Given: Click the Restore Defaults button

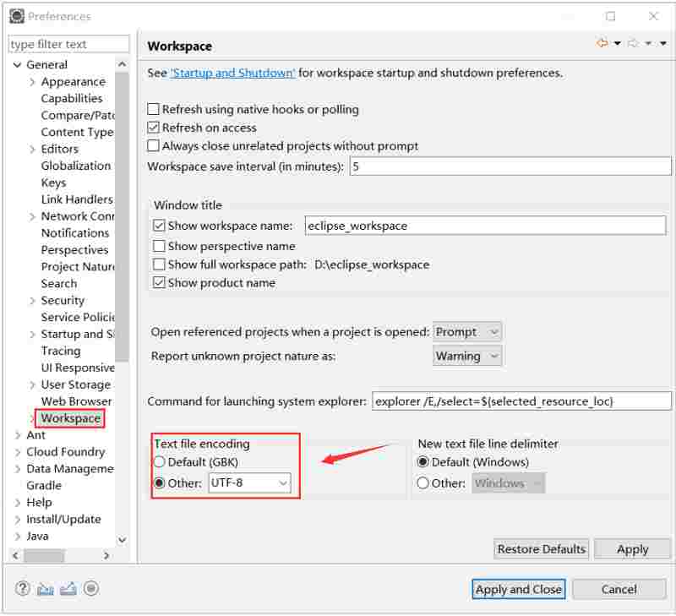Looking at the screenshot, I should pos(542,549).
